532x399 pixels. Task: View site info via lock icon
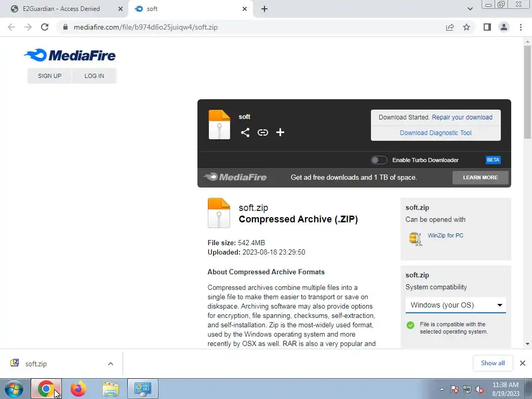click(66, 27)
